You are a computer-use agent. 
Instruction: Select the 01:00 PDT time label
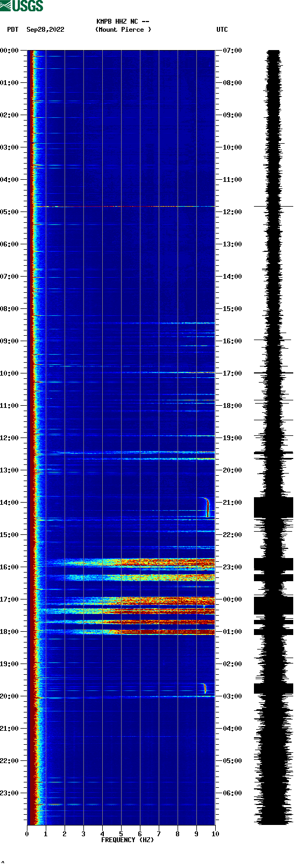coord(9,83)
